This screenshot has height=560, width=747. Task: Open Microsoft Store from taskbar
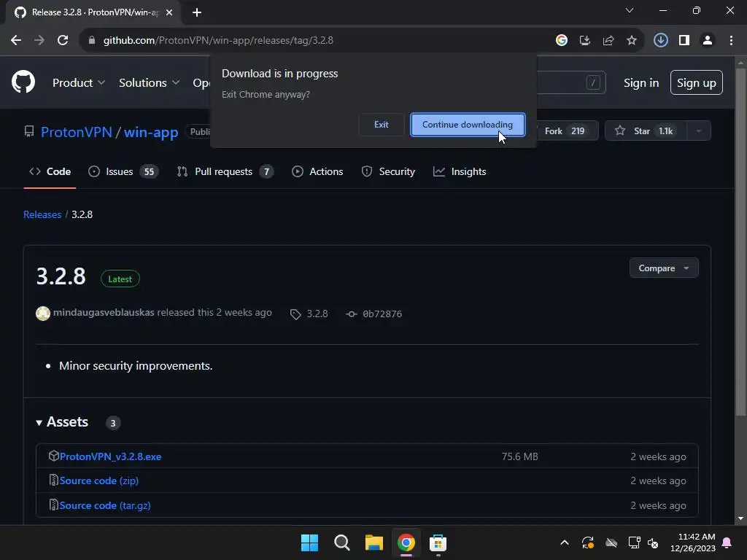(x=438, y=542)
